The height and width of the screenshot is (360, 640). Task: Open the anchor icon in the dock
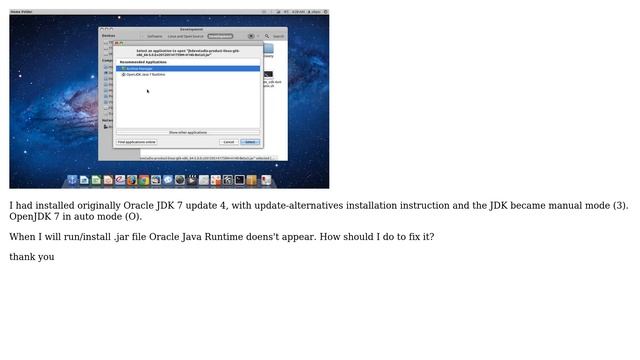(x=72, y=180)
